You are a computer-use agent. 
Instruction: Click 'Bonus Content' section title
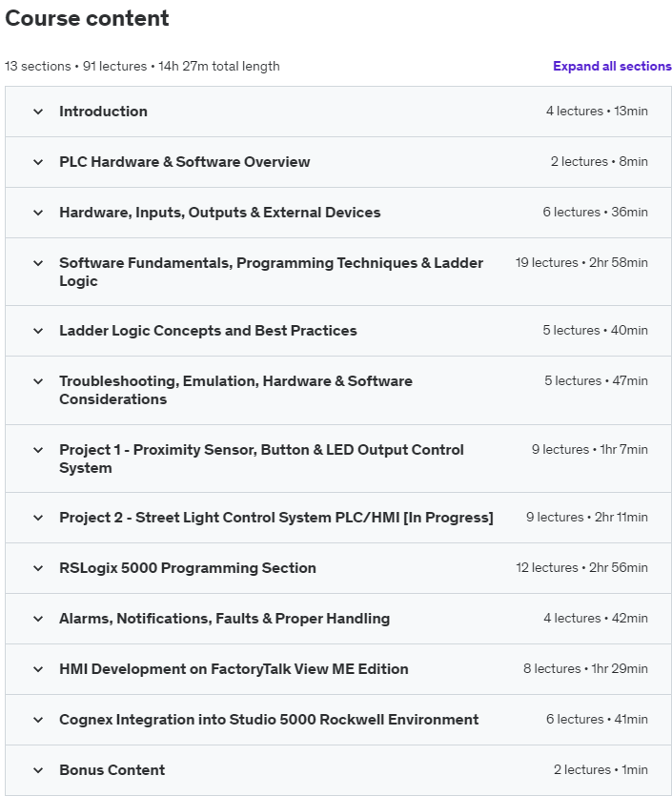[112, 770]
